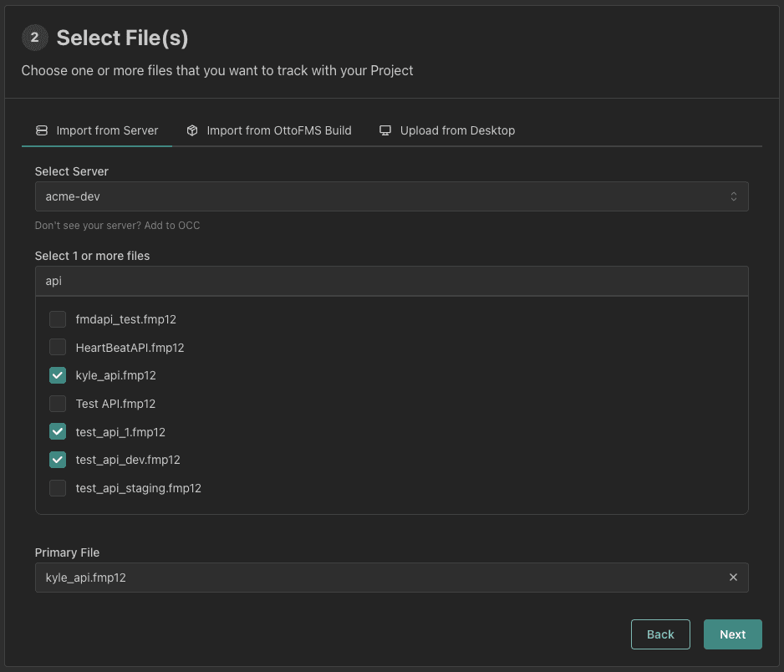Uncheck the test_api_dev.fmp12 checkbox

pos(58,460)
